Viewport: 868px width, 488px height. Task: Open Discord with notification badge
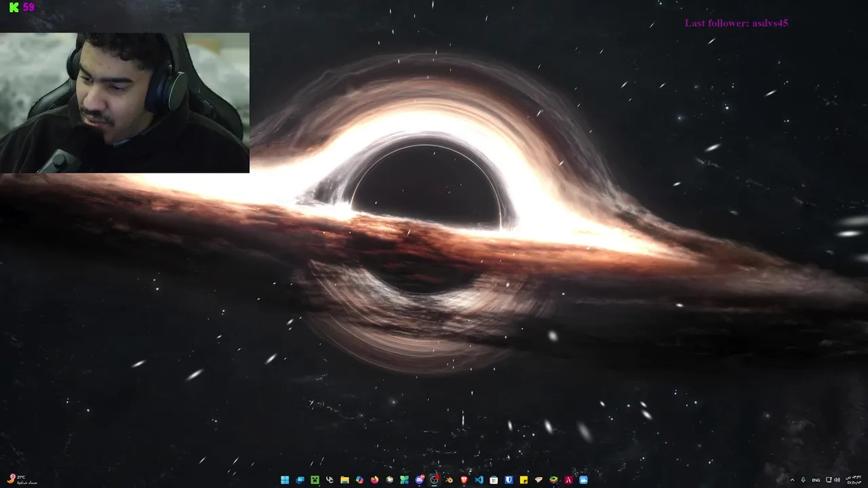click(420, 480)
